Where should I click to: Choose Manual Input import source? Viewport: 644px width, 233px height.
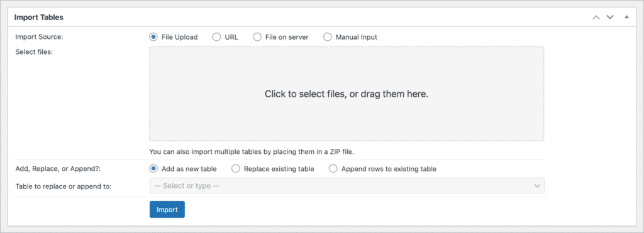pyautogui.click(x=327, y=37)
